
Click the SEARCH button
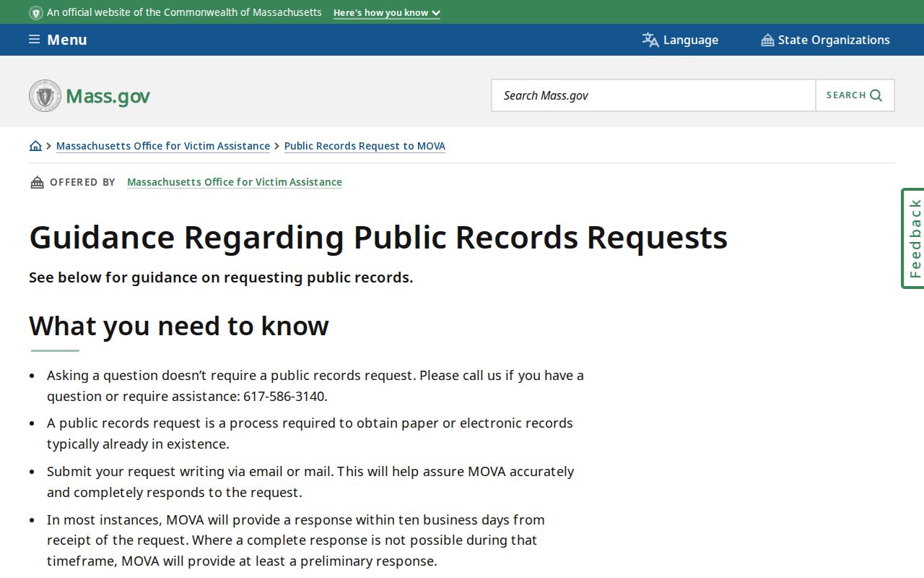[x=855, y=95]
